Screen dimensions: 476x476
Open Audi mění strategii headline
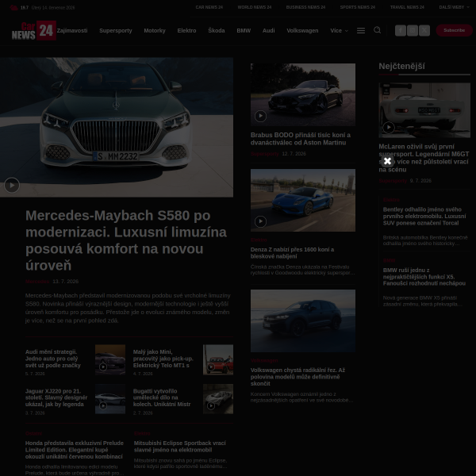[x=53, y=359]
